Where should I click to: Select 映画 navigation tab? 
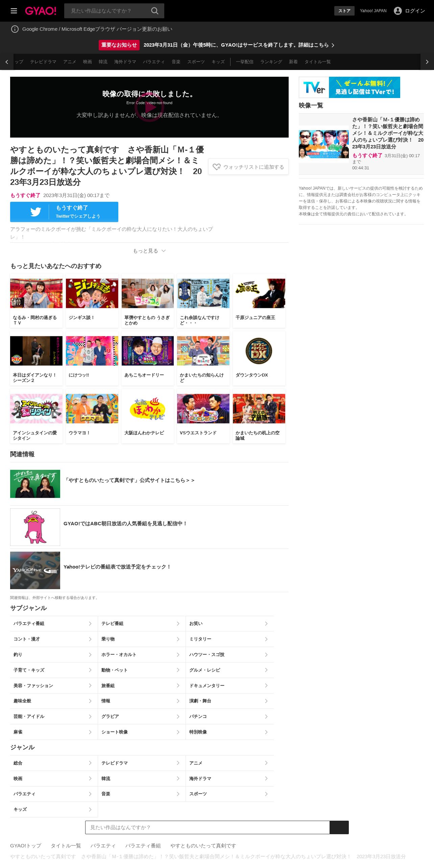pos(88,62)
